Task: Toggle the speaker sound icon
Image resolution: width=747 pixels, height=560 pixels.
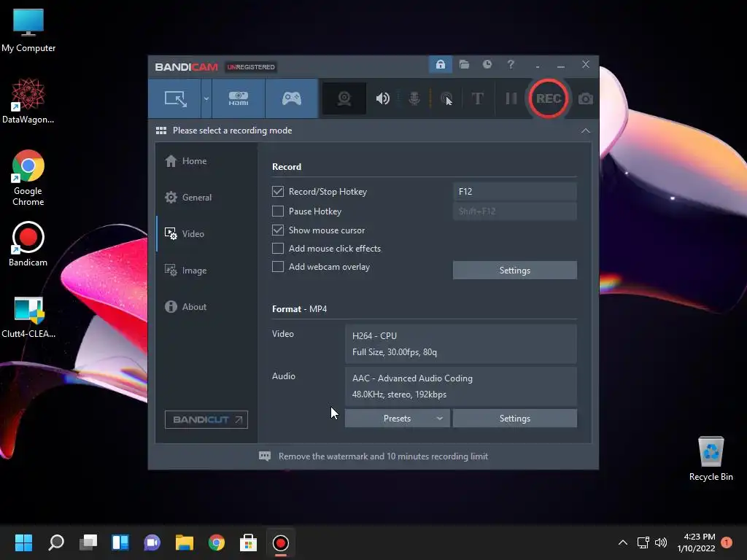Action: [x=382, y=98]
